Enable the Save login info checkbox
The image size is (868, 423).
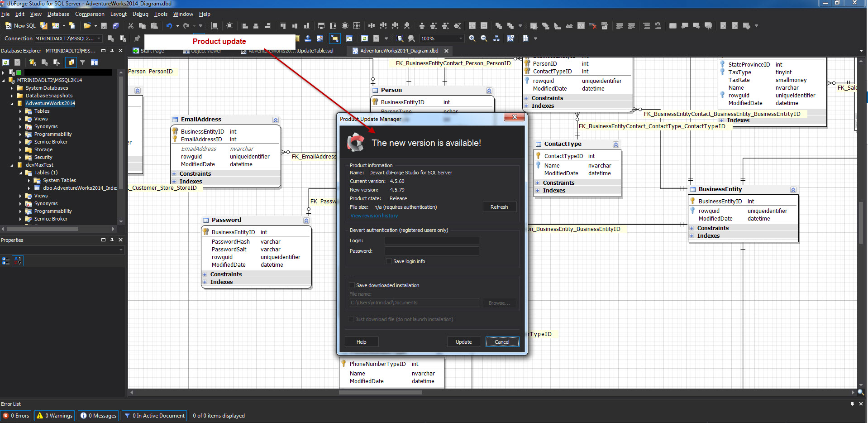pyautogui.click(x=389, y=261)
